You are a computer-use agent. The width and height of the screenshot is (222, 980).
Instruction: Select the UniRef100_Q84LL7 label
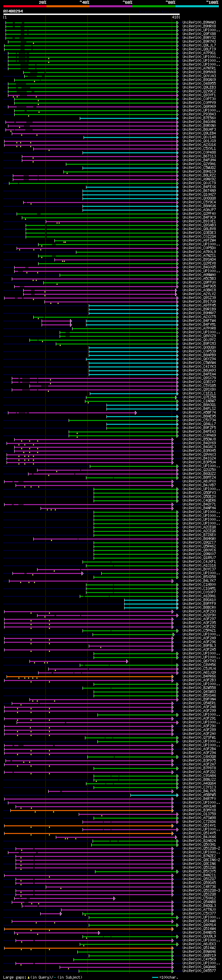[x=199, y=424]
